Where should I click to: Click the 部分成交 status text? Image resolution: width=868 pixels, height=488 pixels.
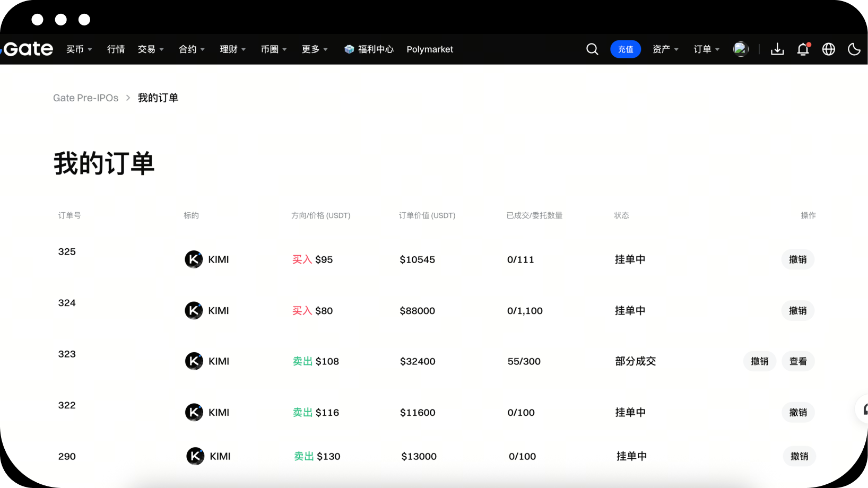click(x=636, y=361)
